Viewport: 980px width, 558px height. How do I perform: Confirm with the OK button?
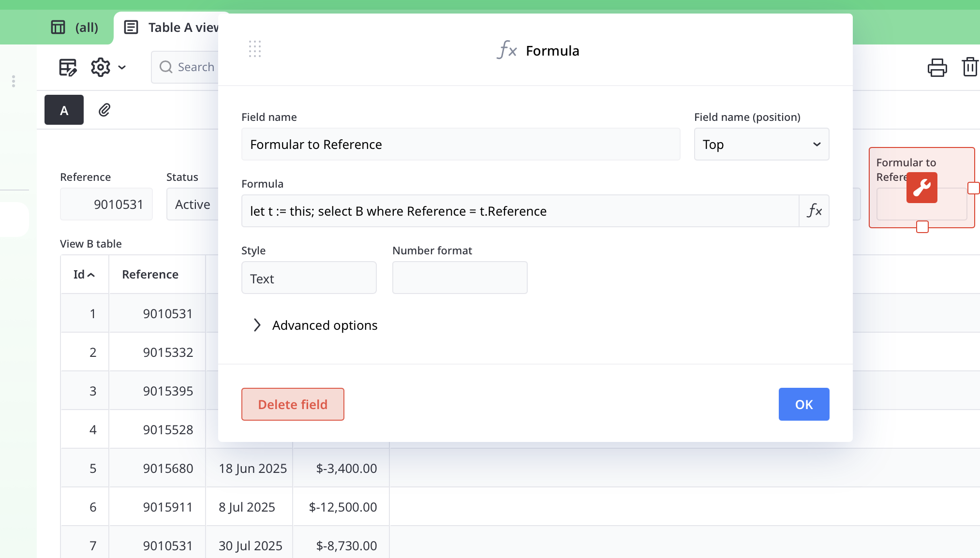pyautogui.click(x=803, y=404)
